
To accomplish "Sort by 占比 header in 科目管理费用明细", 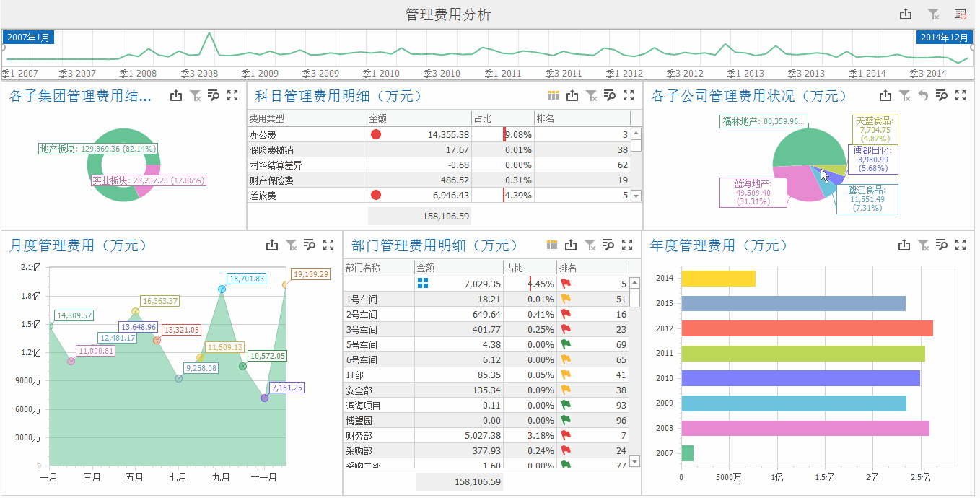I will [503, 118].
